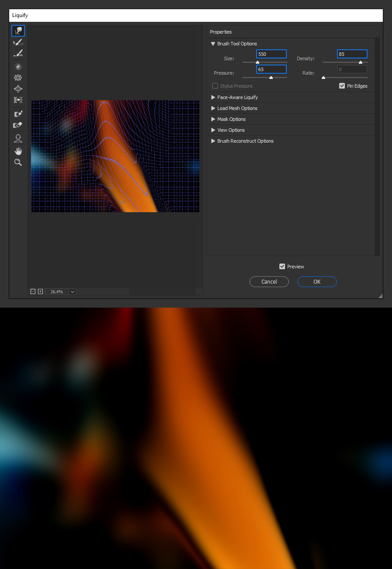Screen dimensions: 392x569
Task: Select the Face tool
Action: click(18, 139)
